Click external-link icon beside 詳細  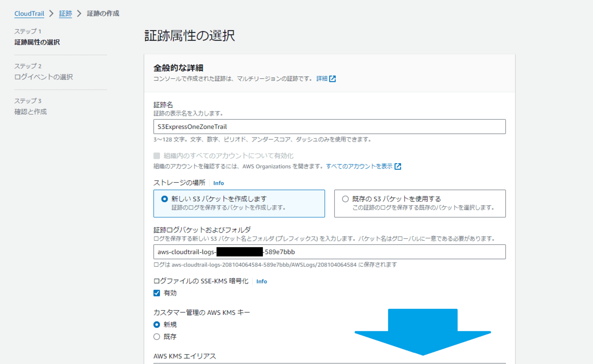pyautogui.click(x=333, y=79)
